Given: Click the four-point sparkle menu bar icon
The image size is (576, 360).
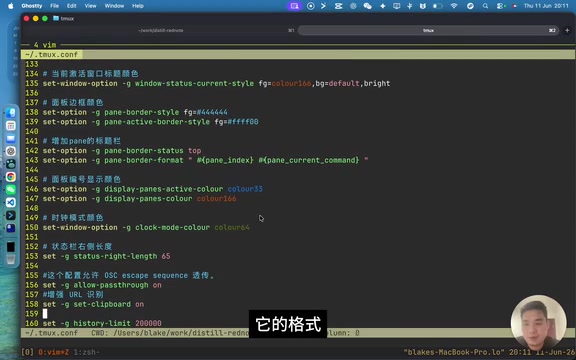Looking at the screenshot, I should click(x=382, y=6).
